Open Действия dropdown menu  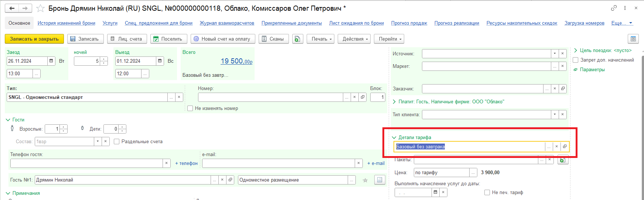pos(354,39)
